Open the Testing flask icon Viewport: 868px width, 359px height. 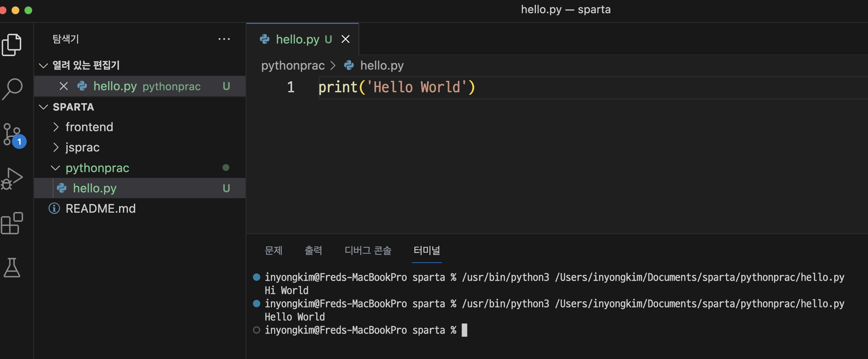coord(12,267)
